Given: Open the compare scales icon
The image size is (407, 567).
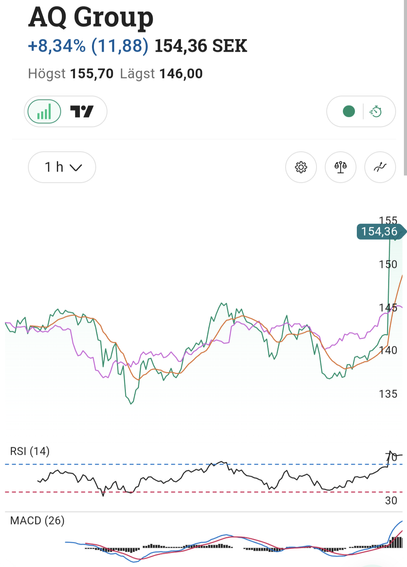Looking at the screenshot, I should pyautogui.click(x=340, y=167).
